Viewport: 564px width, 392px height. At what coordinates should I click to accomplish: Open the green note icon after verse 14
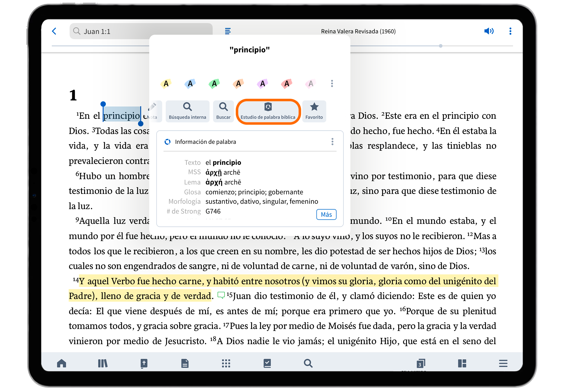pos(221,295)
